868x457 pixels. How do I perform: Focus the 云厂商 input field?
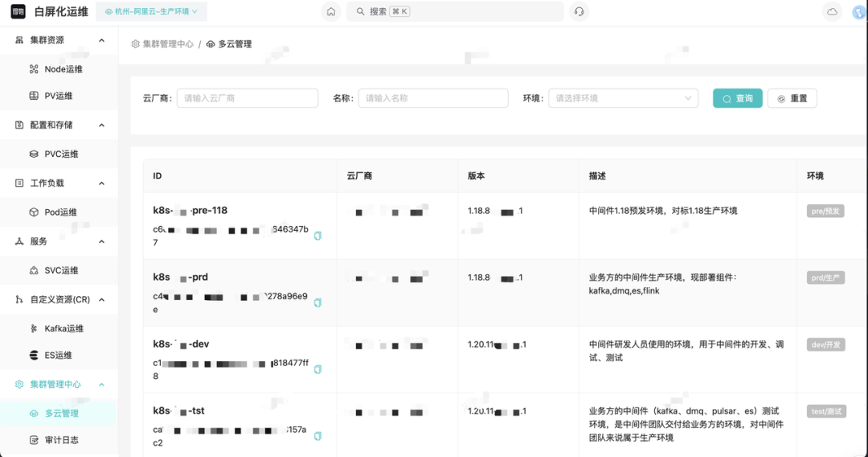(248, 98)
